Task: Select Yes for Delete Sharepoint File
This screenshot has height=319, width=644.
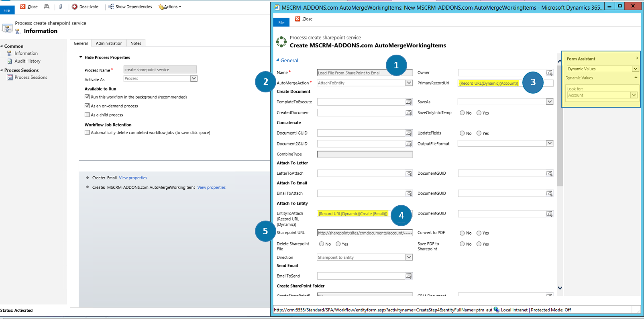Action: (338, 244)
